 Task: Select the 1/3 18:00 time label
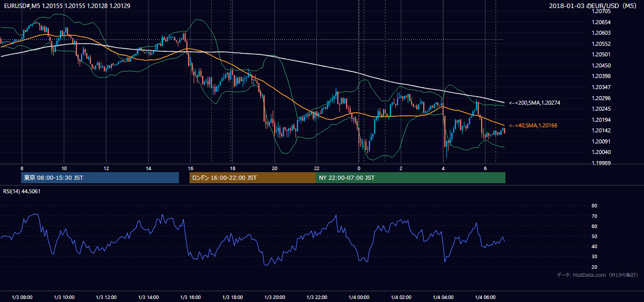[x=232, y=297]
